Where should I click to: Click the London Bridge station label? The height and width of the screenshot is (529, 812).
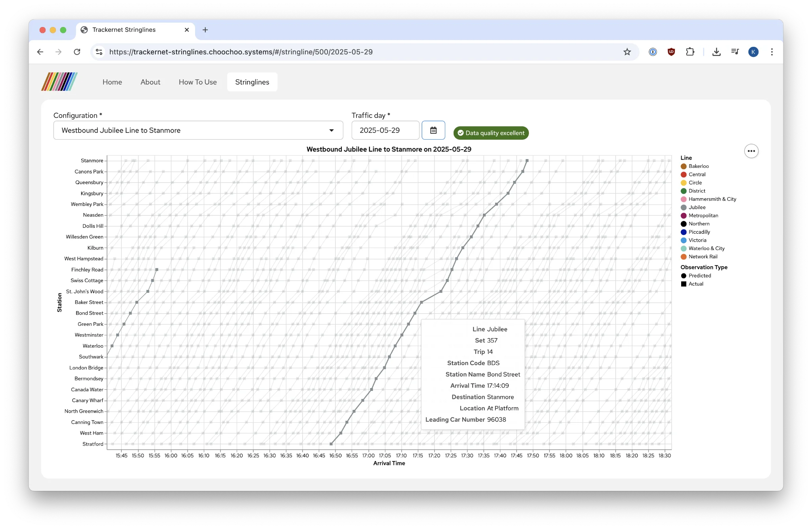click(x=86, y=368)
